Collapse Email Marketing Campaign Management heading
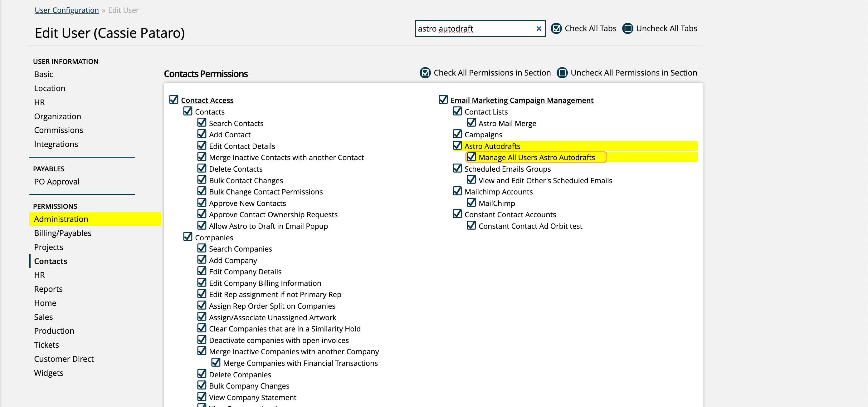This screenshot has height=407, width=868. click(x=522, y=100)
